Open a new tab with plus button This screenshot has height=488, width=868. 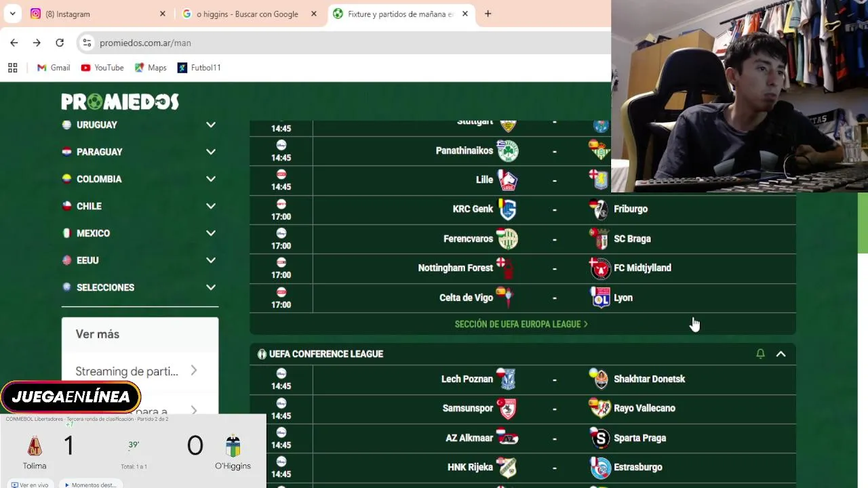point(488,14)
